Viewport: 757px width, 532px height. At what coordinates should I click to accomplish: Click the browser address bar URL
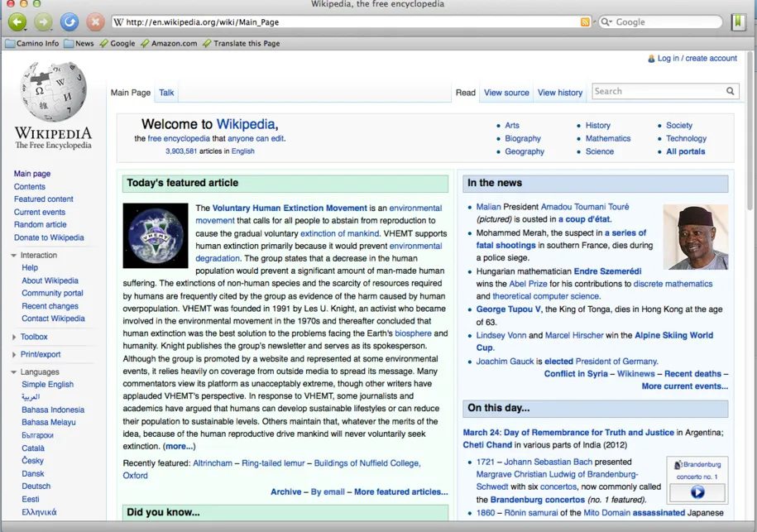click(347, 22)
